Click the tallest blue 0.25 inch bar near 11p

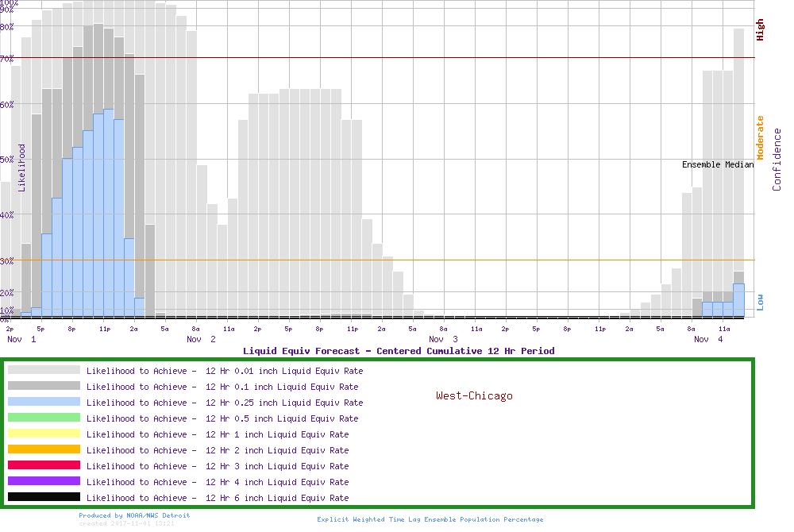[108, 213]
